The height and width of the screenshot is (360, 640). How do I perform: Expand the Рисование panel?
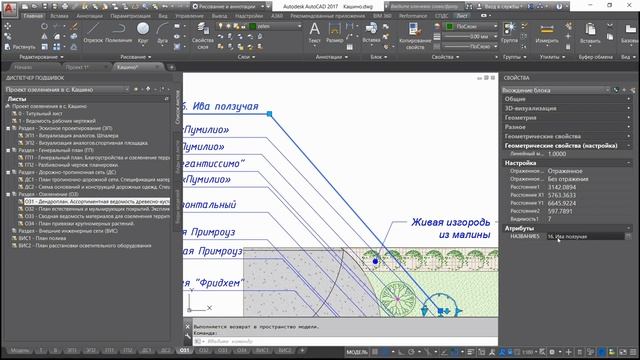pos(136,57)
